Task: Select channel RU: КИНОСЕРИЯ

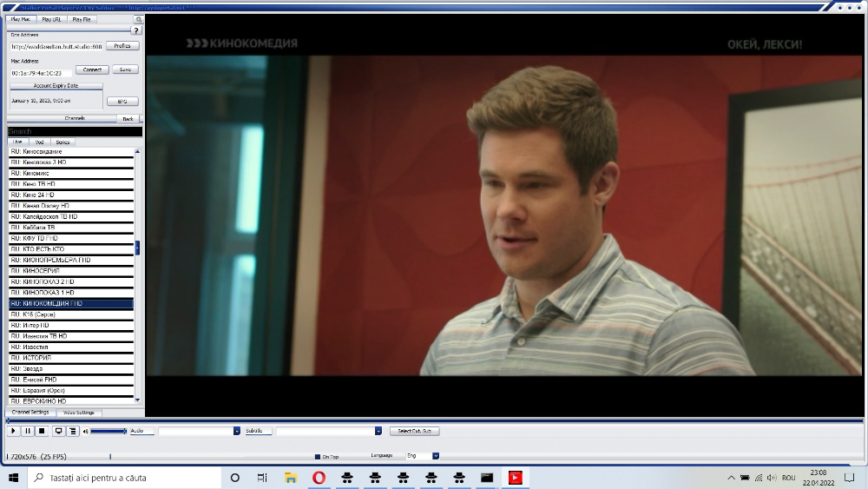Action: pyautogui.click(x=71, y=271)
